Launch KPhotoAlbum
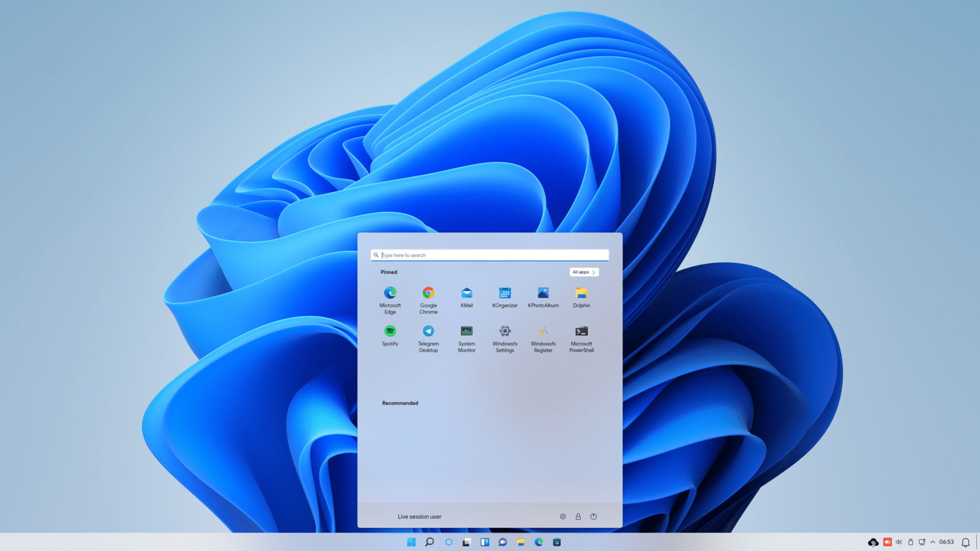The height and width of the screenshot is (551, 980). (x=543, y=297)
